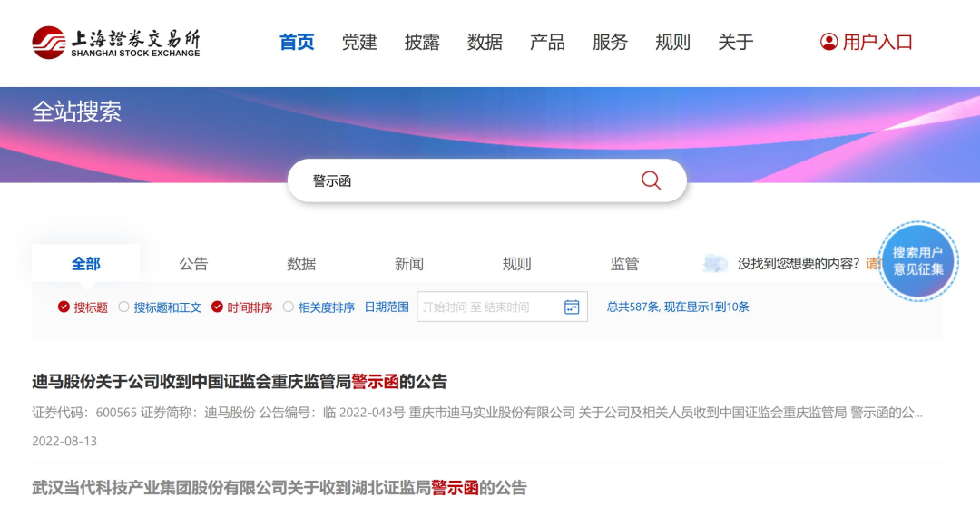The height and width of the screenshot is (507, 980).
Task: Click the user avatar icon beside 用户入口
Action: (x=828, y=42)
